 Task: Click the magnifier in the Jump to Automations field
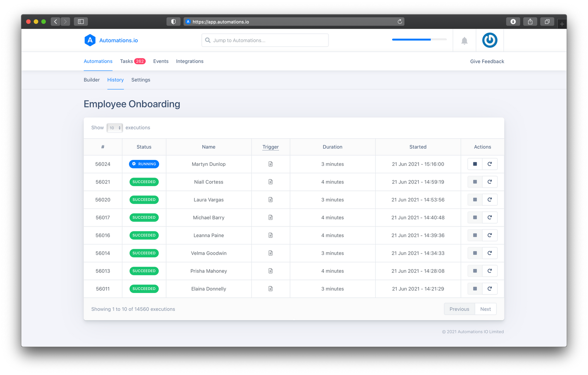coord(208,40)
